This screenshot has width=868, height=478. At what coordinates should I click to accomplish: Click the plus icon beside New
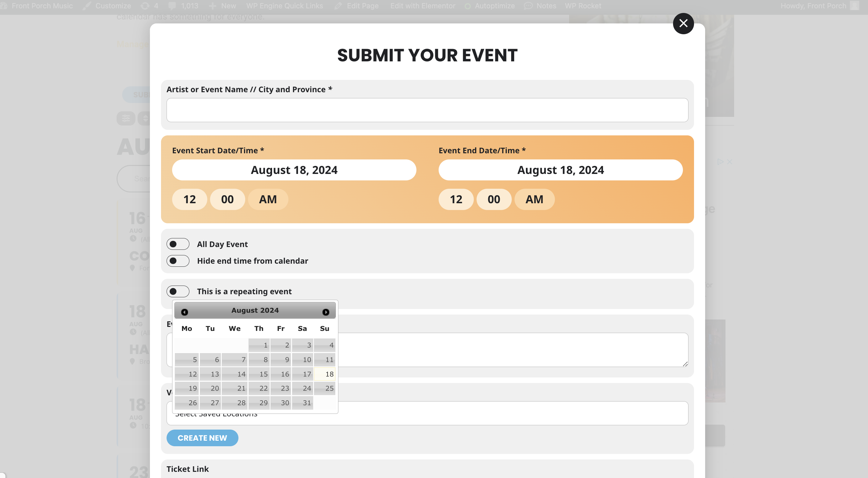(x=212, y=6)
